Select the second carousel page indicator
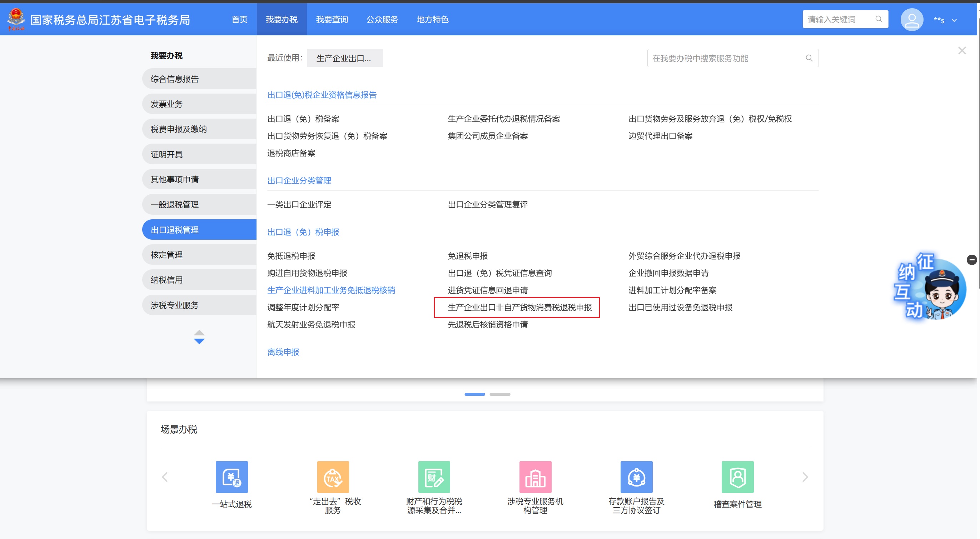 (499, 394)
